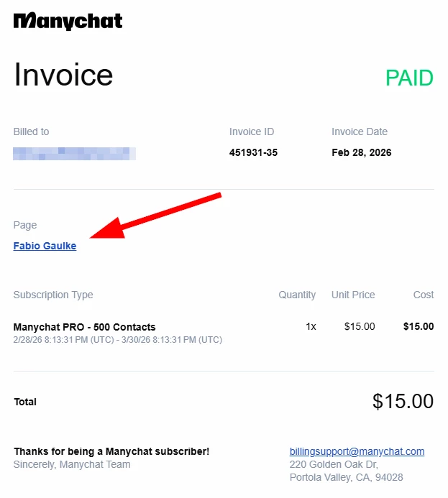Click the Unit Price column header

point(353,295)
